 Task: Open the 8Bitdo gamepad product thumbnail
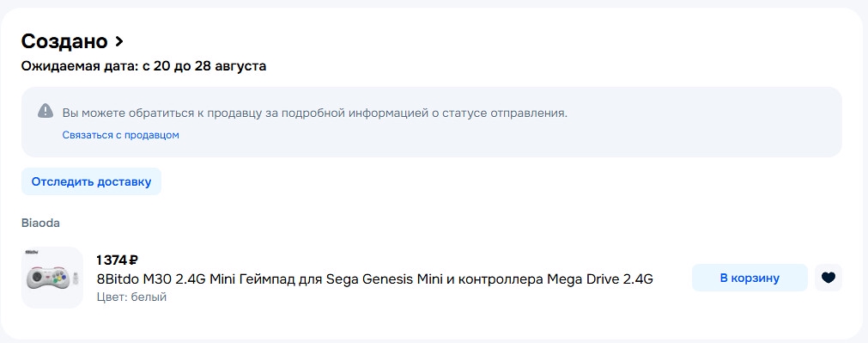(52, 278)
